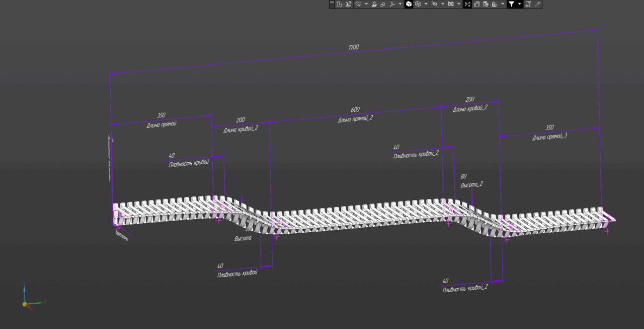Select the 1700 overall length dimension
The image size is (644, 329).
(354, 47)
